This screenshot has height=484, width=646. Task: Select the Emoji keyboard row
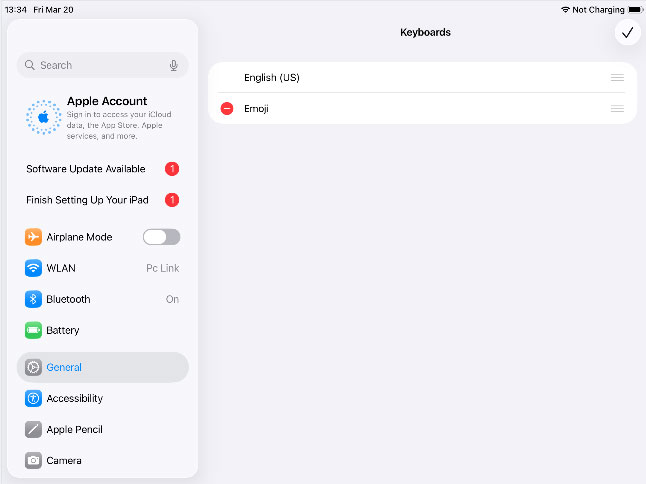tap(422, 109)
